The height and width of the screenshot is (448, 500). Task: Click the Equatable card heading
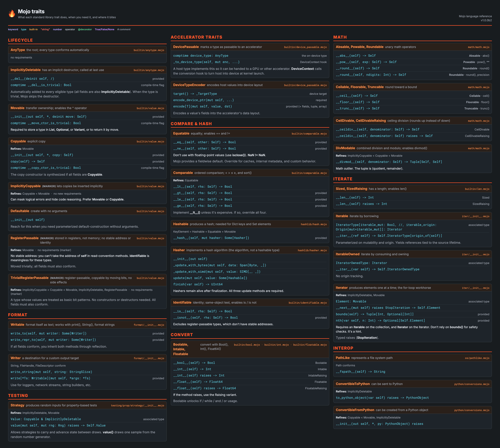181,133
